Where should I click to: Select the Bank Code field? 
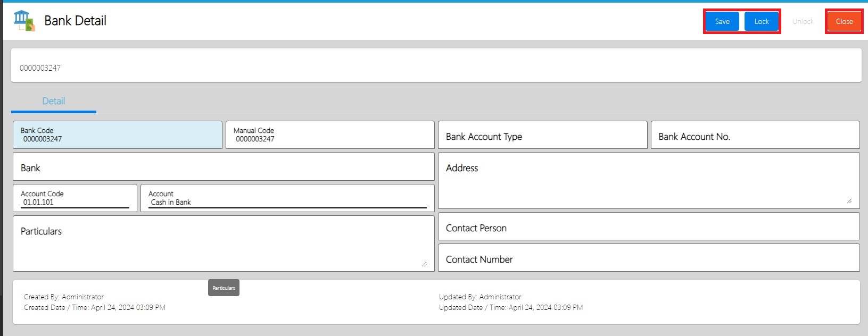click(117, 135)
